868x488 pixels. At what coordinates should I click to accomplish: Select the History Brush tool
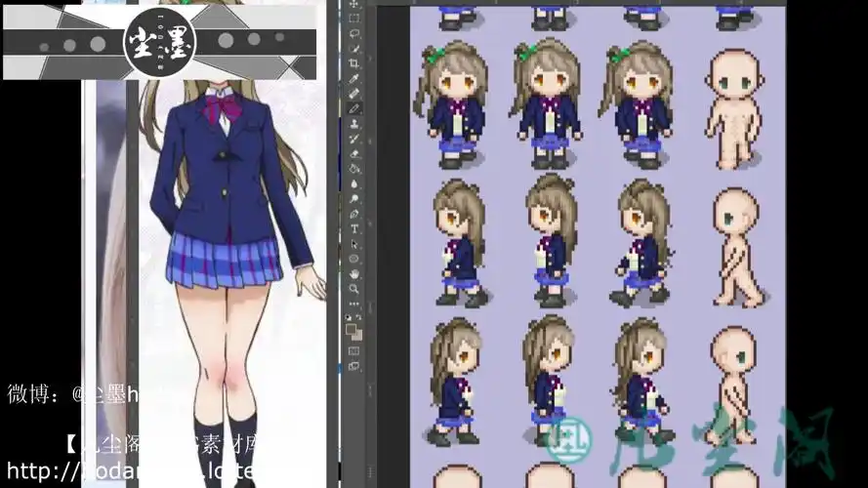(354, 139)
